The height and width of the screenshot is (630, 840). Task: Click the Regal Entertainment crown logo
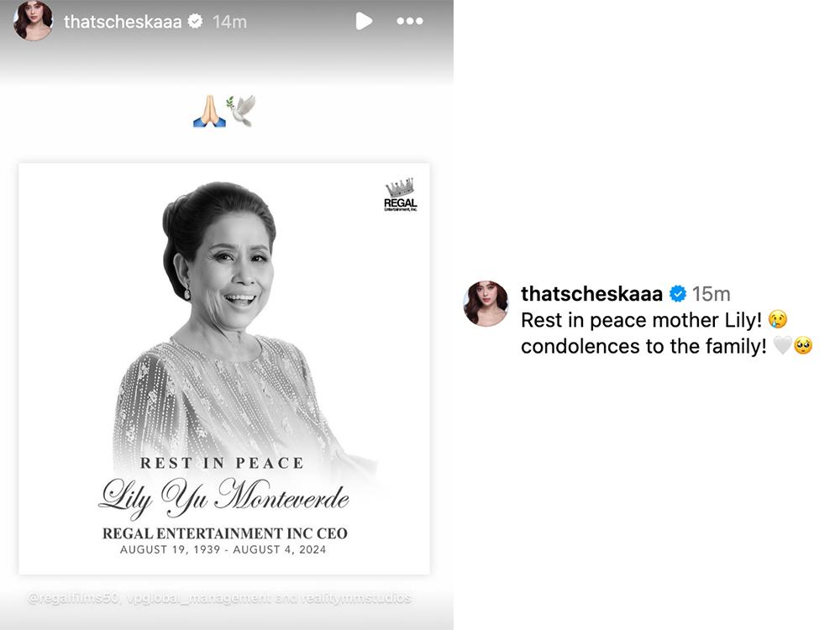(x=400, y=195)
